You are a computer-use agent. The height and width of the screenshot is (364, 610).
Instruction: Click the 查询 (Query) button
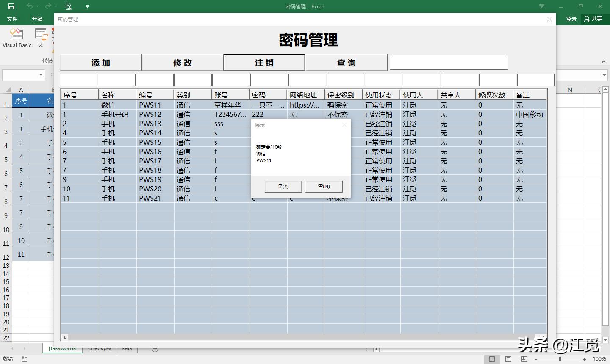(346, 62)
